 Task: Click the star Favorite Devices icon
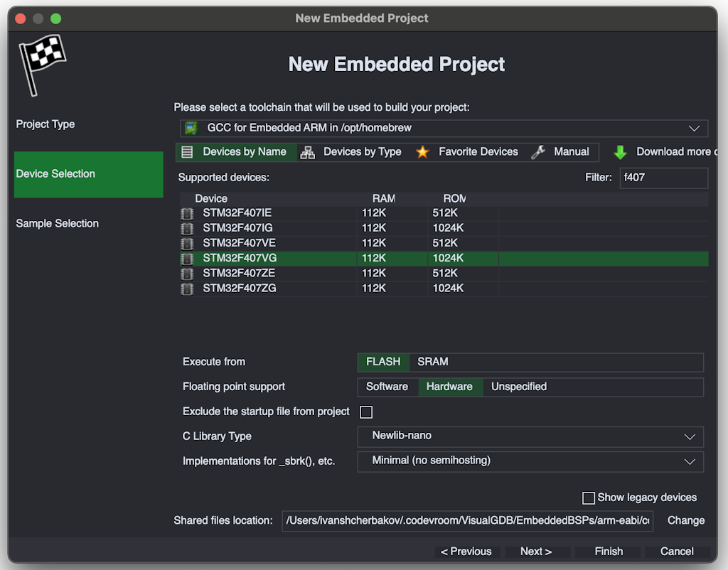tap(422, 152)
